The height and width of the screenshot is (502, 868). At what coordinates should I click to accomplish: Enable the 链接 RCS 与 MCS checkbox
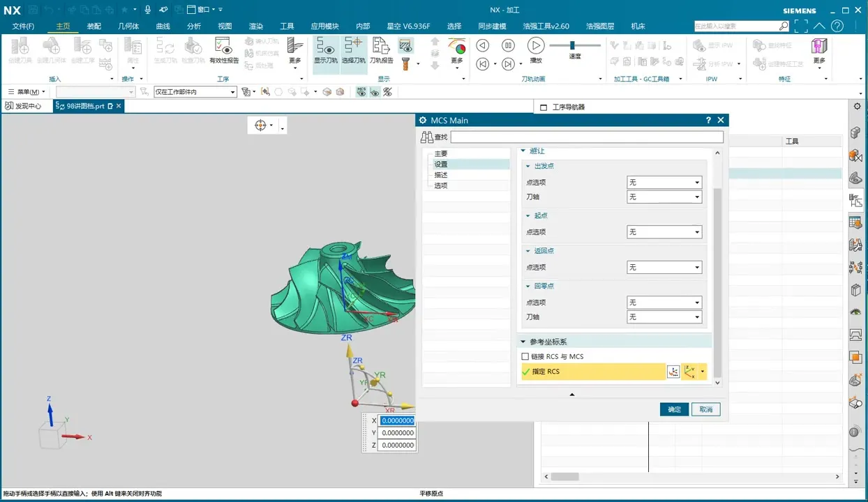525,357
